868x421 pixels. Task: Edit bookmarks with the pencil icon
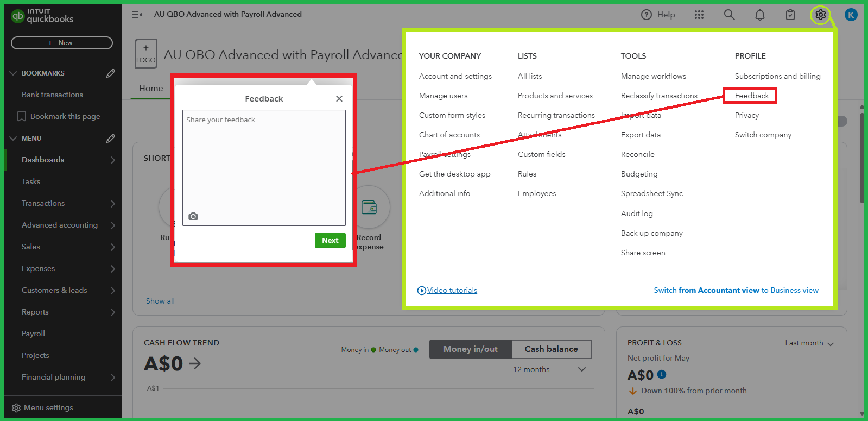[111, 73]
